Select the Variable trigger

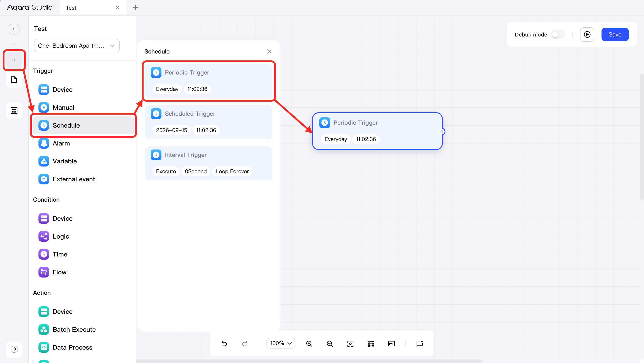pyautogui.click(x=83, y=161)
